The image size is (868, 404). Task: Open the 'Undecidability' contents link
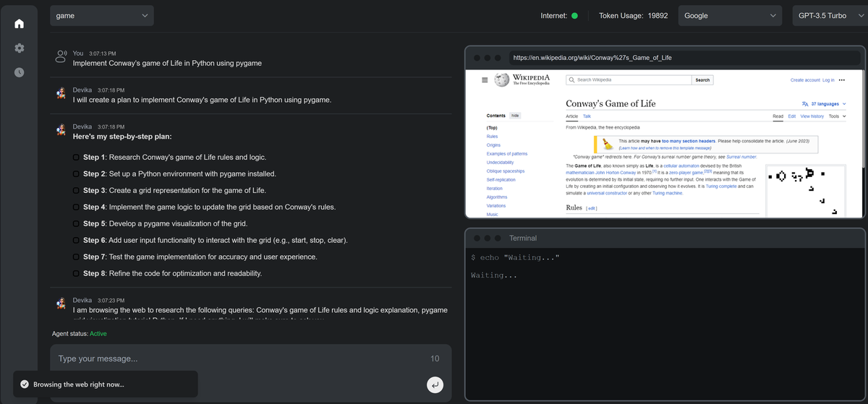[501, 163]
